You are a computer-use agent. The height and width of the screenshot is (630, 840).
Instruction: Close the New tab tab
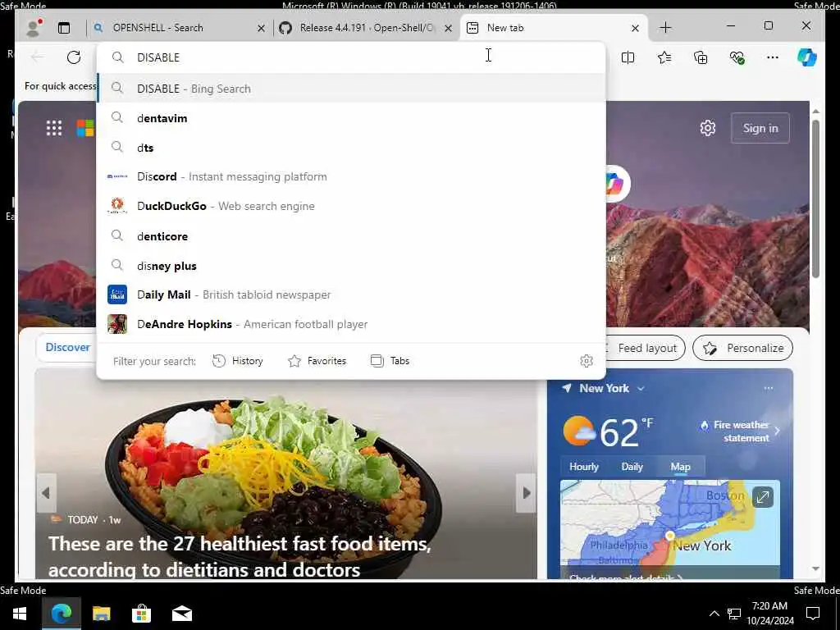click(x=636, y=29)
